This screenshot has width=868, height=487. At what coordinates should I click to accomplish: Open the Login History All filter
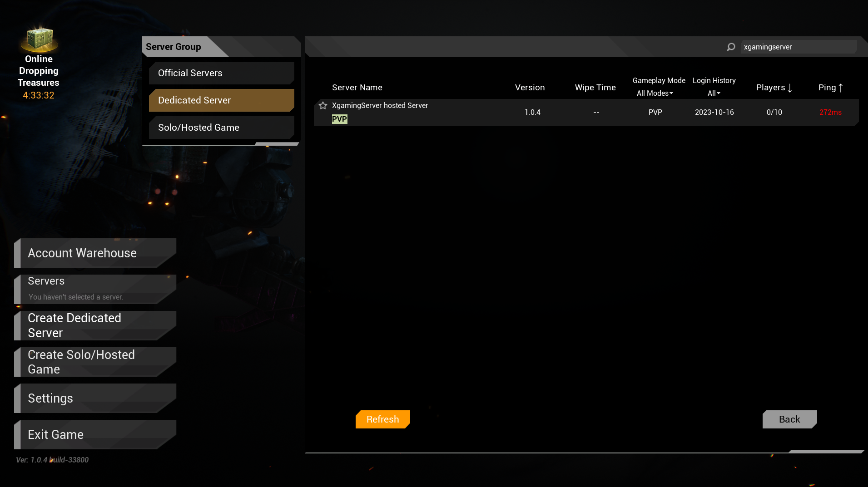[714, 93]
